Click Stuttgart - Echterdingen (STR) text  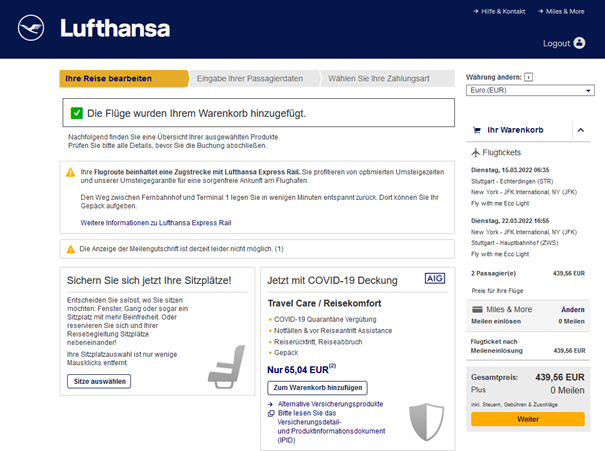(512, 181)
